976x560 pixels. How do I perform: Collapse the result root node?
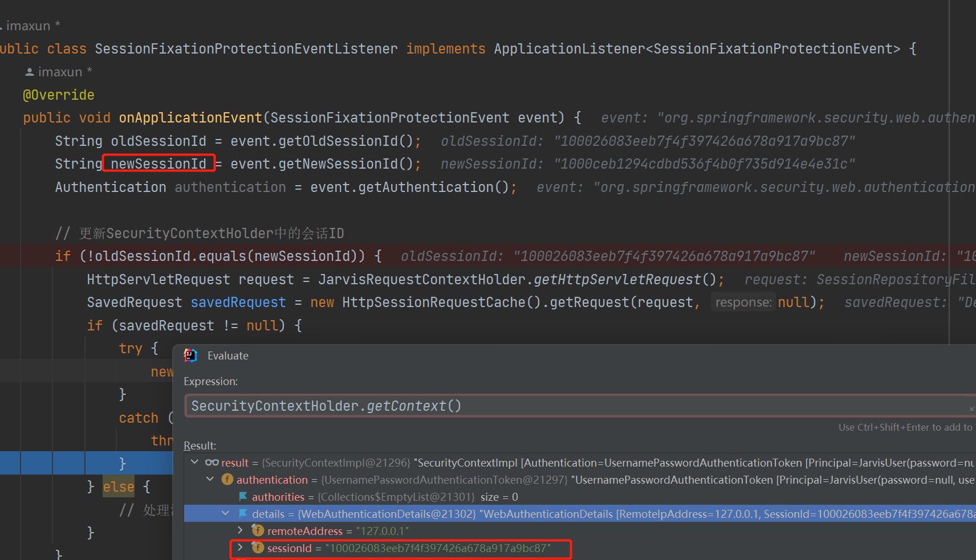pos(195,462)
